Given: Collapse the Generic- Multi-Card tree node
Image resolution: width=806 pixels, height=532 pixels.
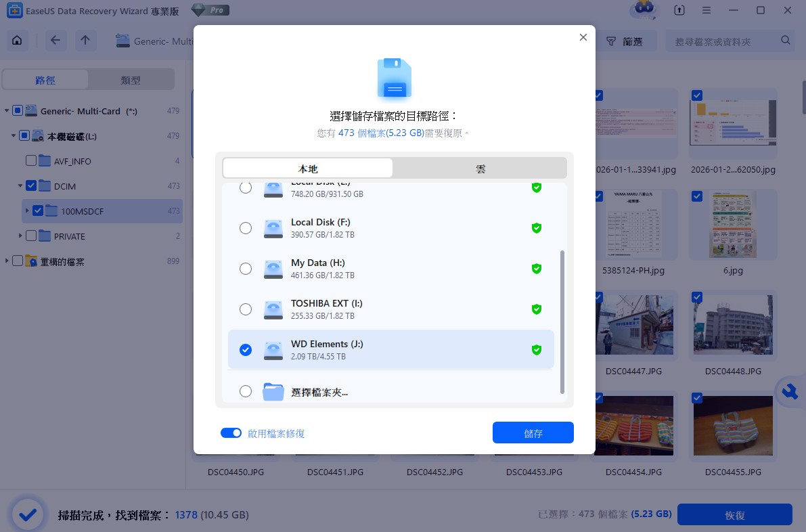Looking at the screenshot, I should point(7,110).
